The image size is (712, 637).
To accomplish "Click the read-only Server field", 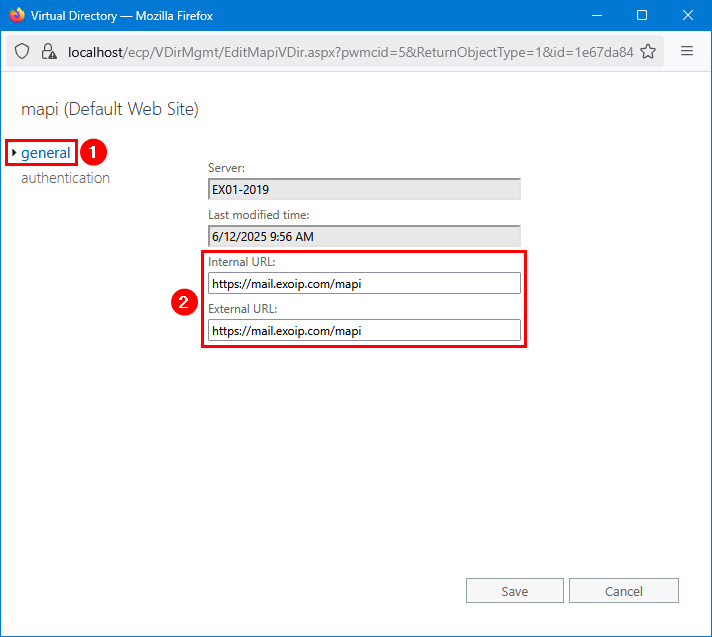I will (364, 189).
